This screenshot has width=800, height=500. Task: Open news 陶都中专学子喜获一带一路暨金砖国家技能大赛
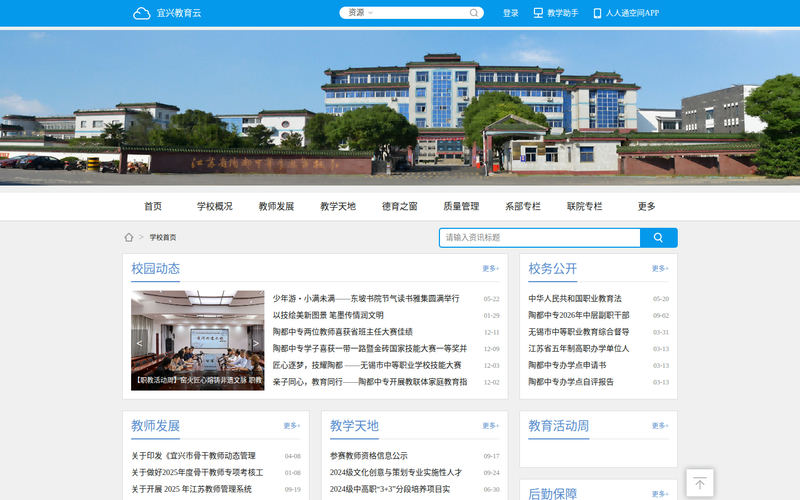click(x=370, y=348)
